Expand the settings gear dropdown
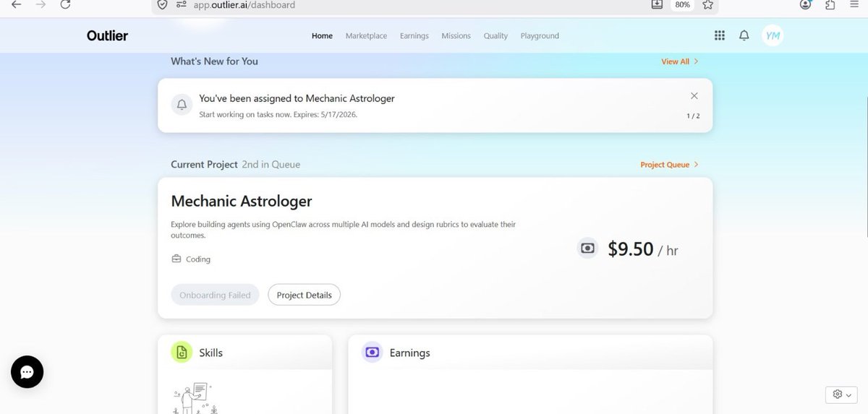 [x=842, y=394]
